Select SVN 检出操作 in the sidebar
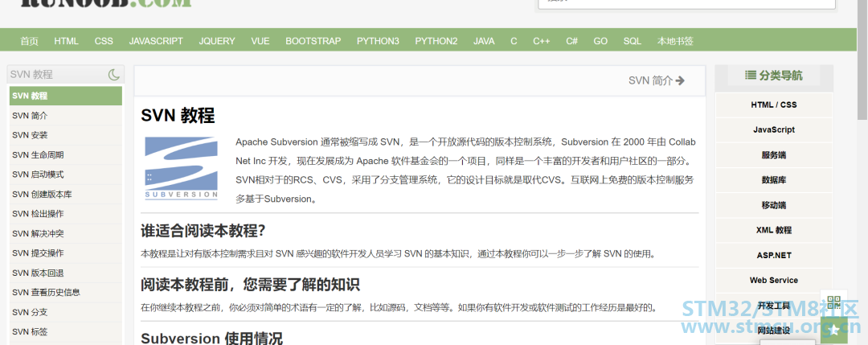The width and height of the screenshot is (868, 345). pos(66,214)
